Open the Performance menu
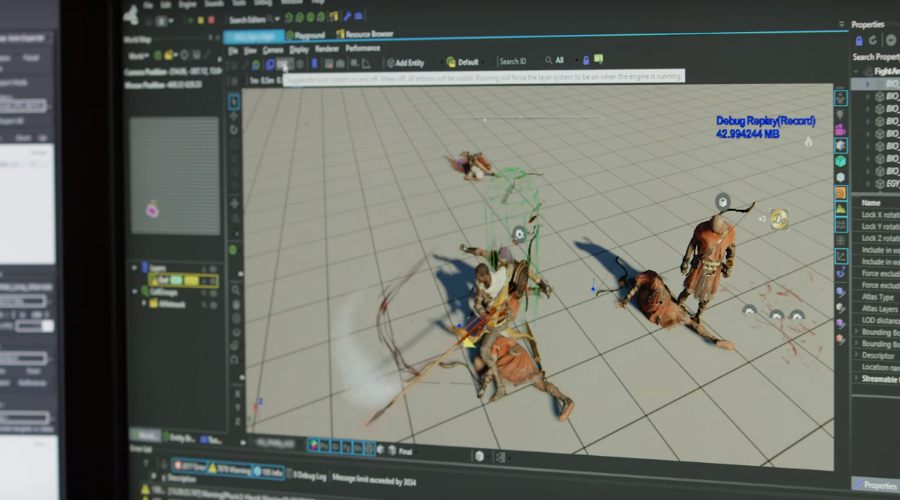Screen dimensions: 900x500 (x=363, y=48)
